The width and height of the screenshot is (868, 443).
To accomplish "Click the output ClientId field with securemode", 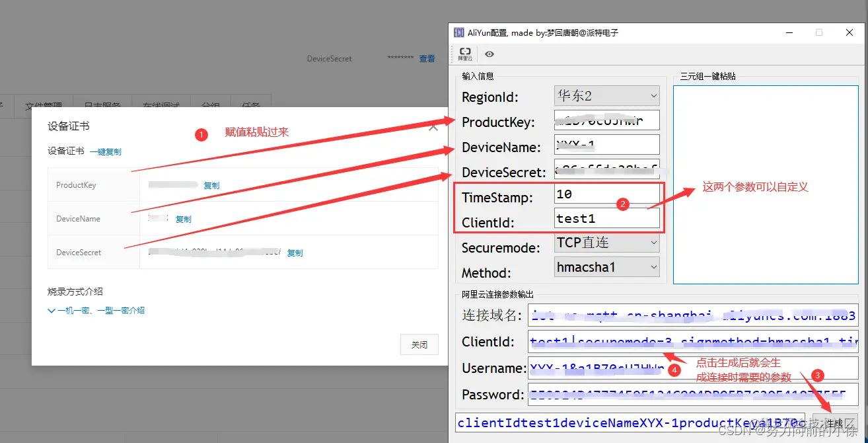I will [x=692, y=342].
